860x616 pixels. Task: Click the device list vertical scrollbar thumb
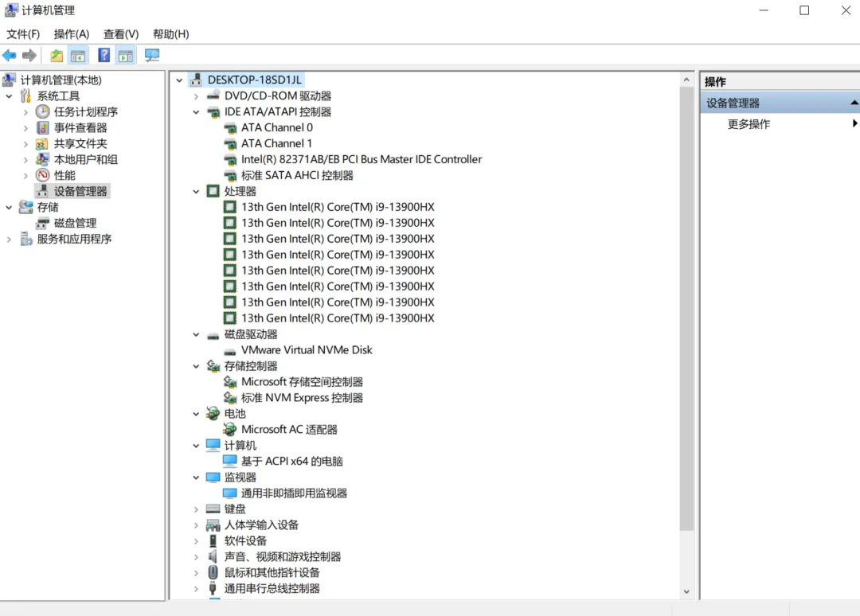pyautogui.click(x=686, y=309)
